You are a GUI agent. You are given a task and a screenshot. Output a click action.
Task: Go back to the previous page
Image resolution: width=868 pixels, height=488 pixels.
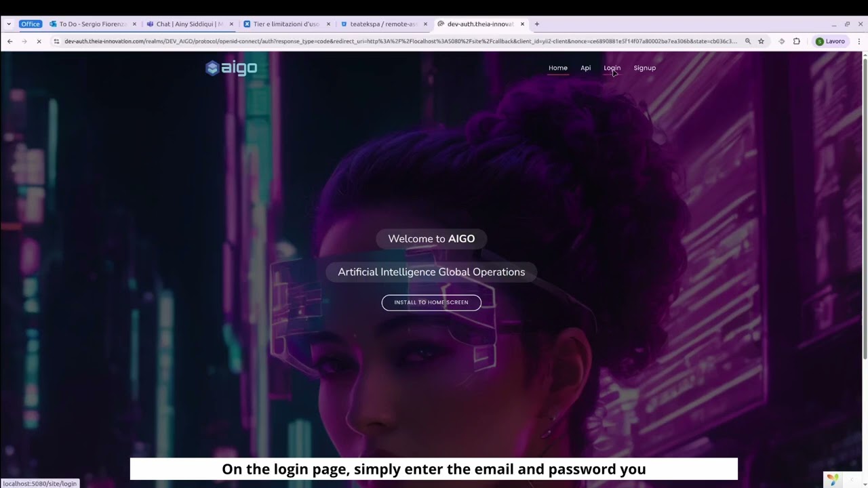click(9, 41)
